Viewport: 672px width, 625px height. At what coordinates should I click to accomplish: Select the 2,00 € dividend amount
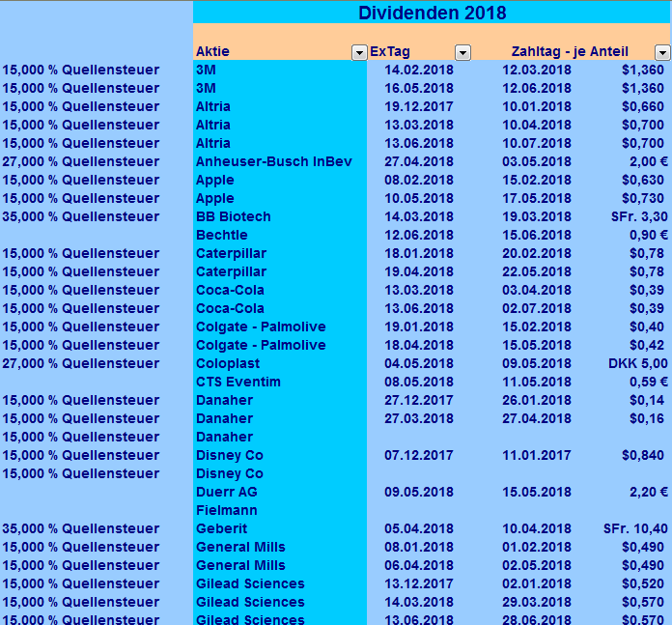pyautogui.click(x=649, y=161)
